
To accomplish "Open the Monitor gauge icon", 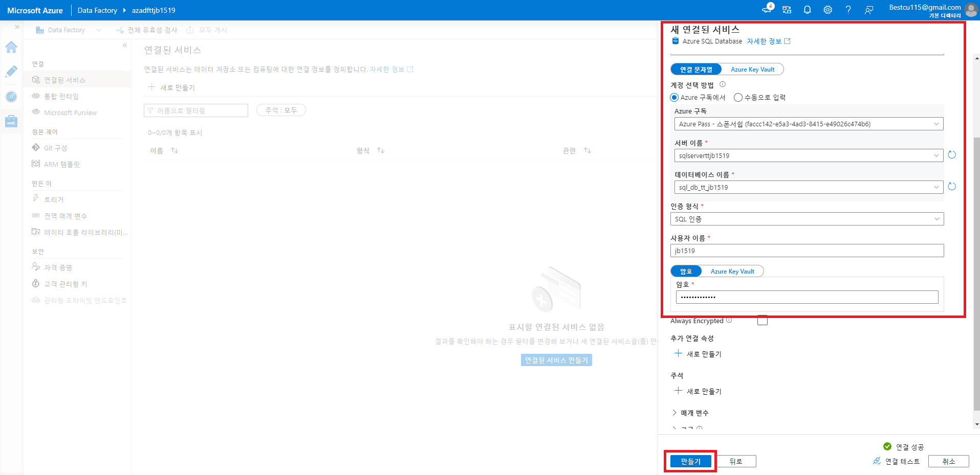I will 11,97.
